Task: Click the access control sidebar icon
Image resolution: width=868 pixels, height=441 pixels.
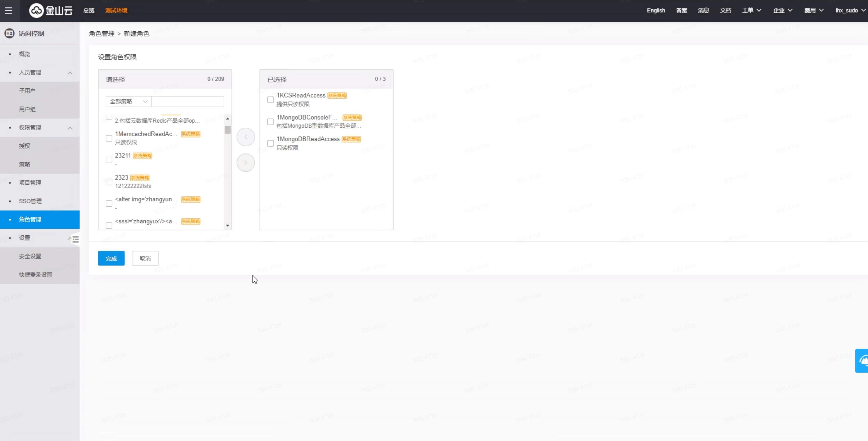Action: point(10,33)
